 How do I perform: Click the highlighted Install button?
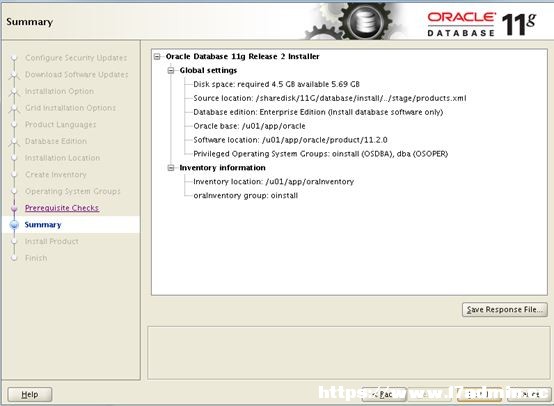pos(479,394)
